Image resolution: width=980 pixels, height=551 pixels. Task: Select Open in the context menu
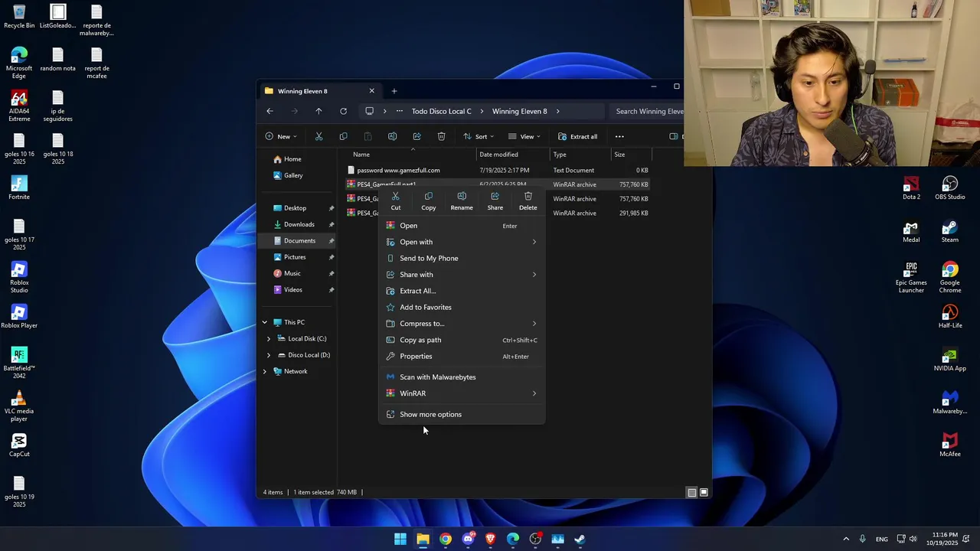click(x=462, y=226)
